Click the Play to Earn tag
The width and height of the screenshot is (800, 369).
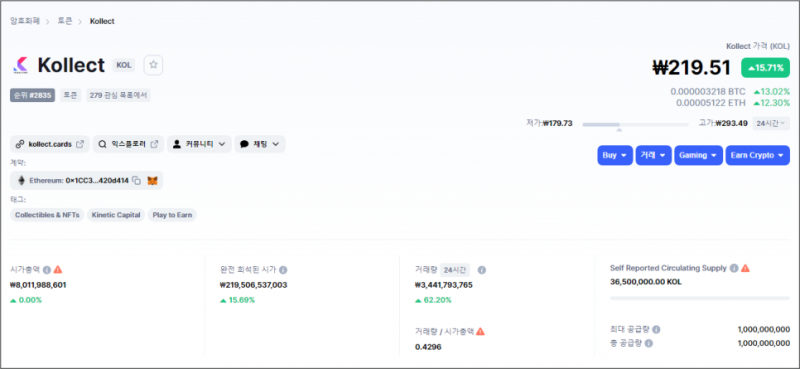[x=172, y=215]
